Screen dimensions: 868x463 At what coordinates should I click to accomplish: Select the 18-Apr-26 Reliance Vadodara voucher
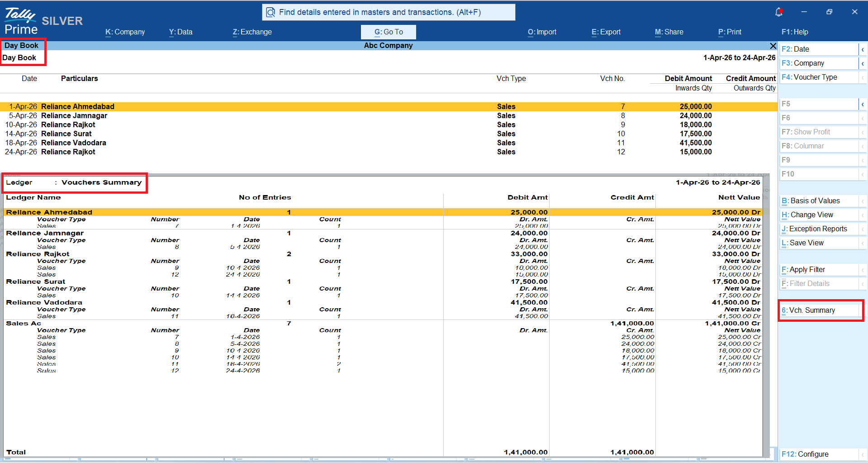(x=389, y=143)
